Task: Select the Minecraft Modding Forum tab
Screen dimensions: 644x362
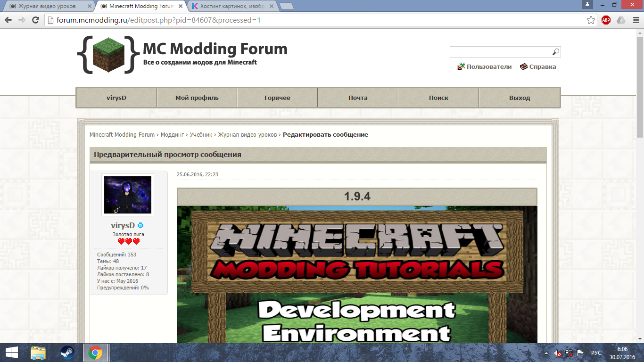Action: (141, 6)
